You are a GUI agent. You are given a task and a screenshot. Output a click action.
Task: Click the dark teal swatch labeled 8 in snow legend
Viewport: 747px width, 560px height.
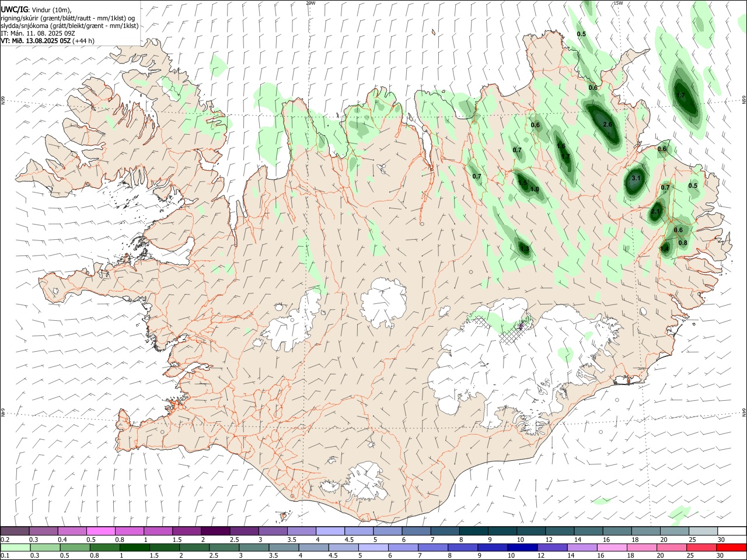pyautogui.click(x=474, y=531)
